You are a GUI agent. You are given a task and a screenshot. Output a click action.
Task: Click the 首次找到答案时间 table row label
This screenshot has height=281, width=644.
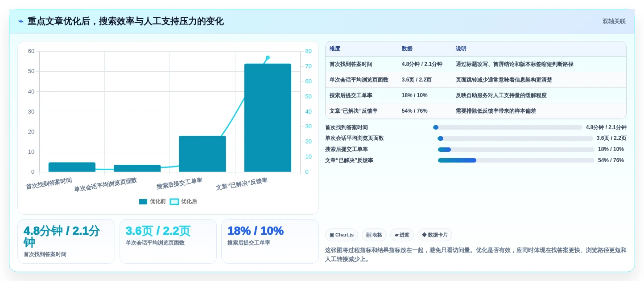(x=351, y=64)
